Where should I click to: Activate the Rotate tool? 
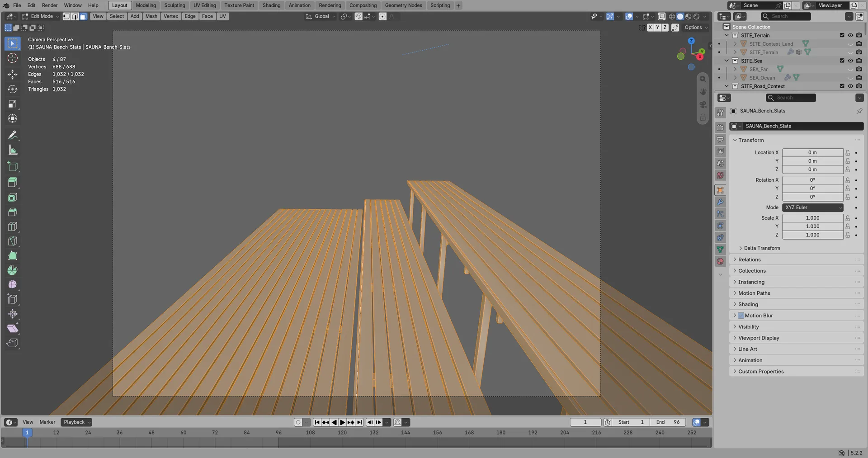pos(13,89)
